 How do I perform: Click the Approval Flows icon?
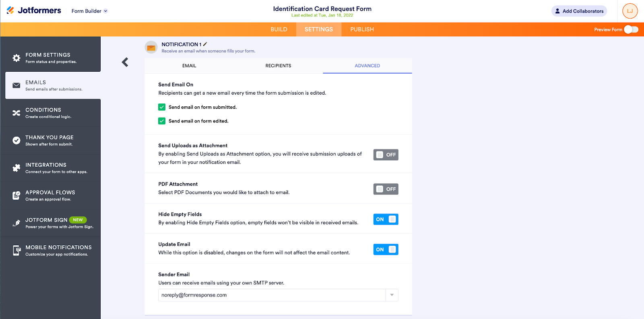pos(17,195)
